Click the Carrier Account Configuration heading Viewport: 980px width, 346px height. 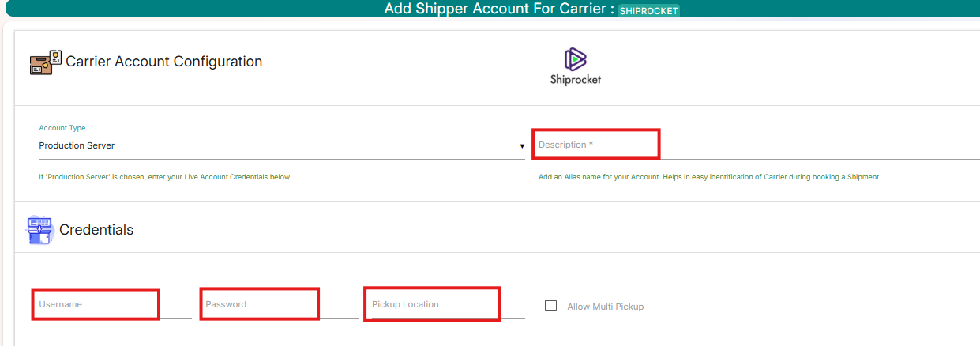[163, 62]
